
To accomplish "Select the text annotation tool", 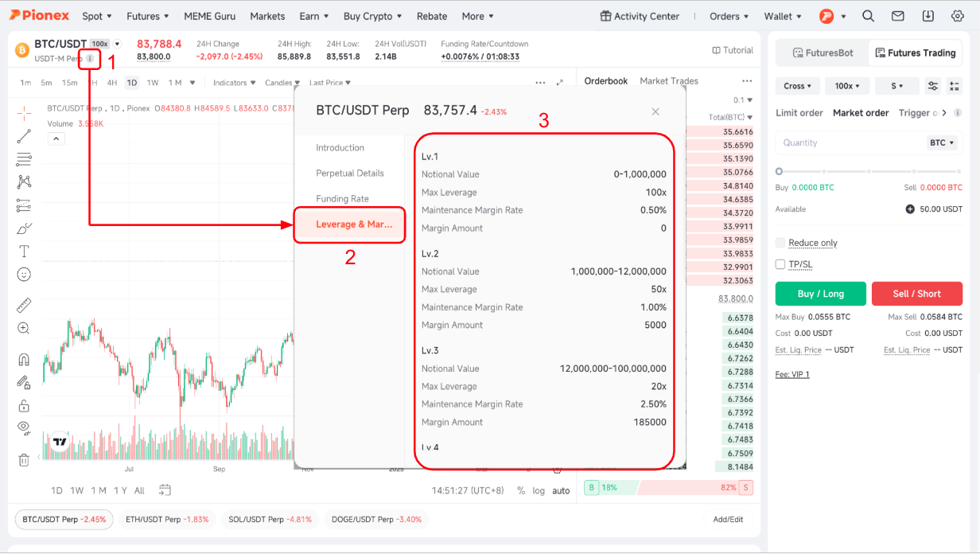I will [24, 252].
